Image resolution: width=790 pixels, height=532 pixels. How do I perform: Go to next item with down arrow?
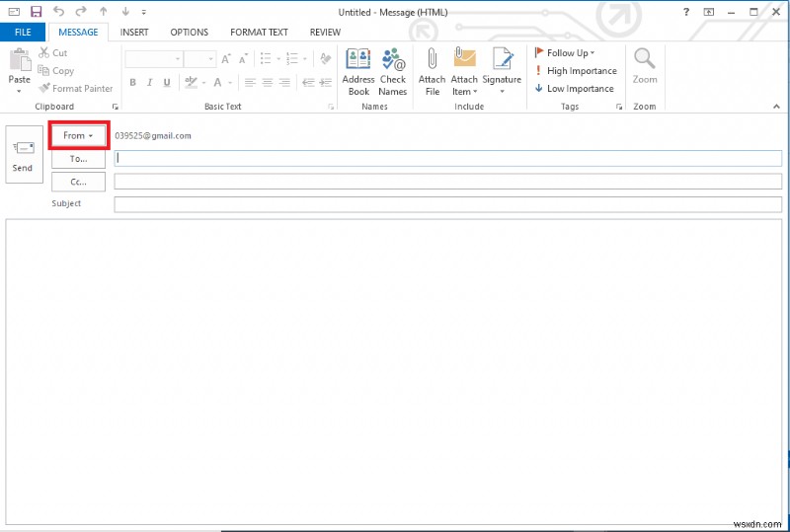point(125,11)
